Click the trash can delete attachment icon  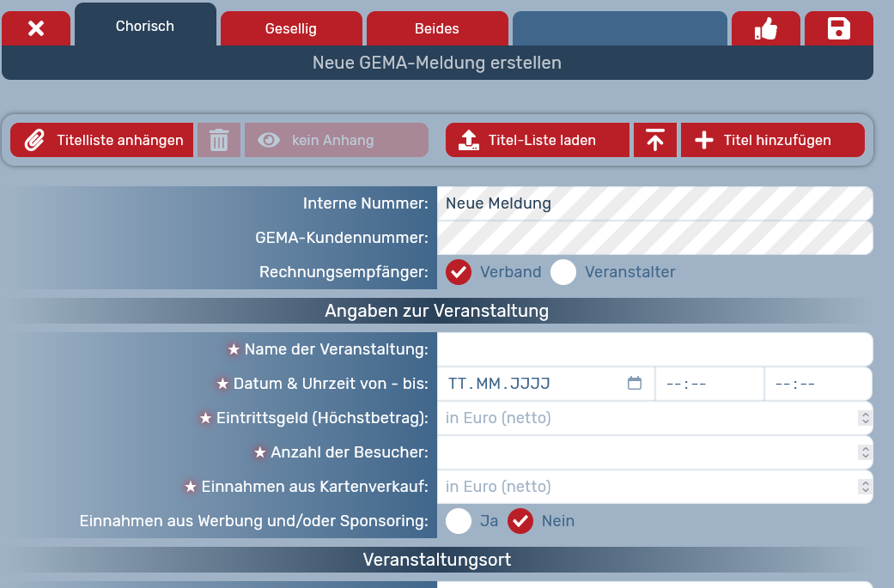[219, 140]
